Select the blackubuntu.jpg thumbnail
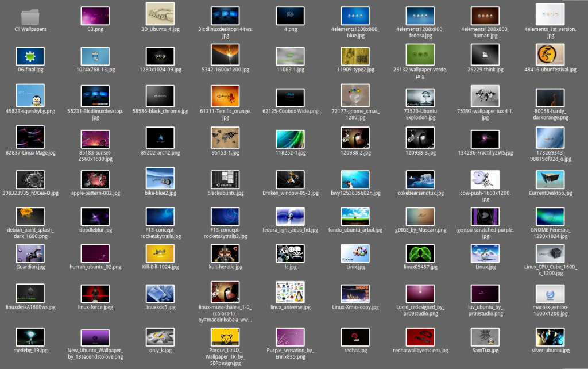 (x=225, y=179)
